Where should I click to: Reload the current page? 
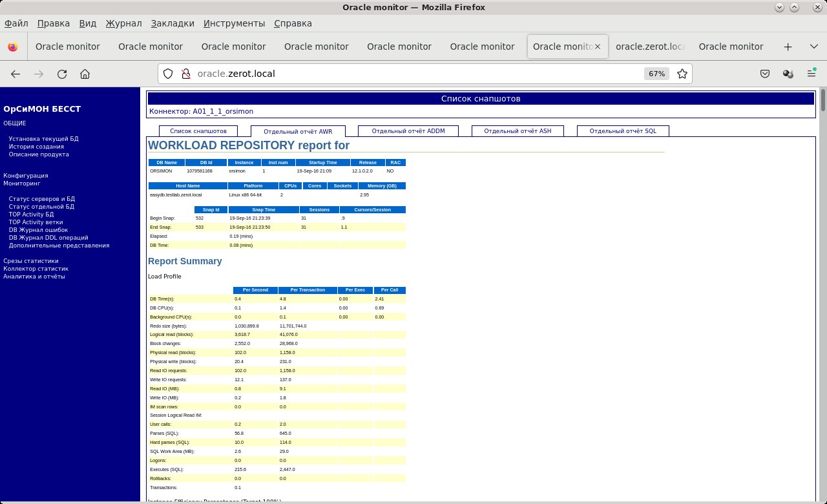62,74
